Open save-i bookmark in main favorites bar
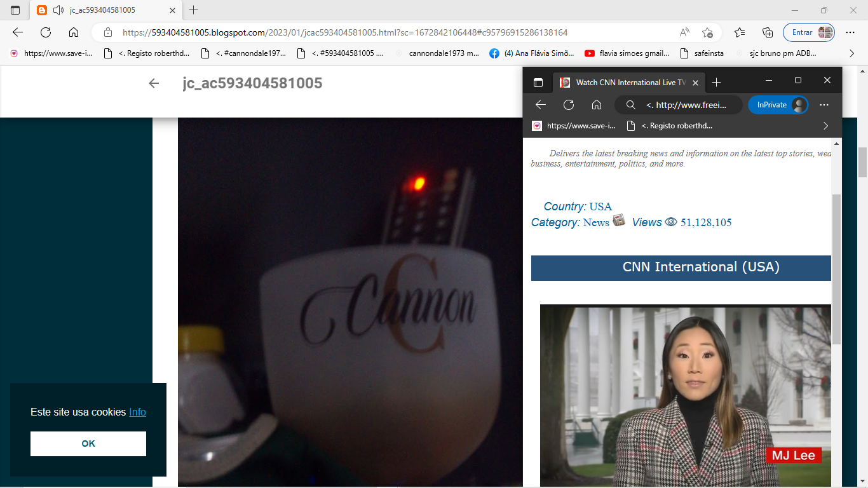868x488 pixels. [51, 53]
